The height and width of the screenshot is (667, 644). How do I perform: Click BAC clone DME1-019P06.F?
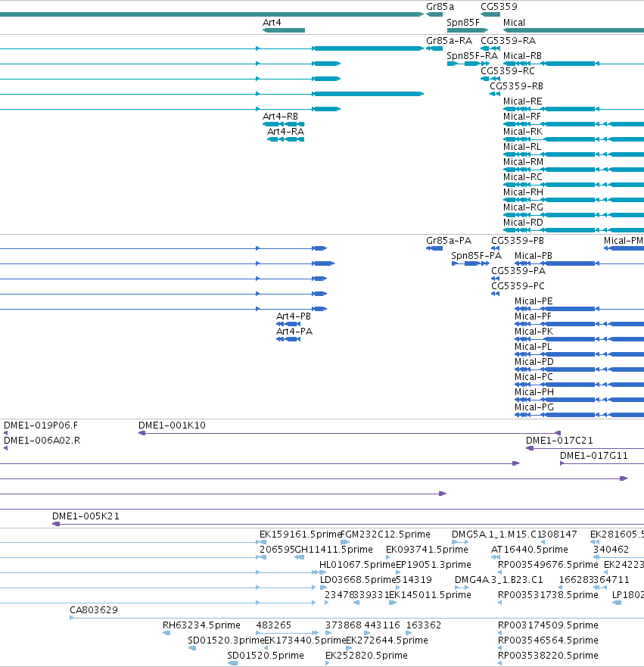click(x=41, y=425)
